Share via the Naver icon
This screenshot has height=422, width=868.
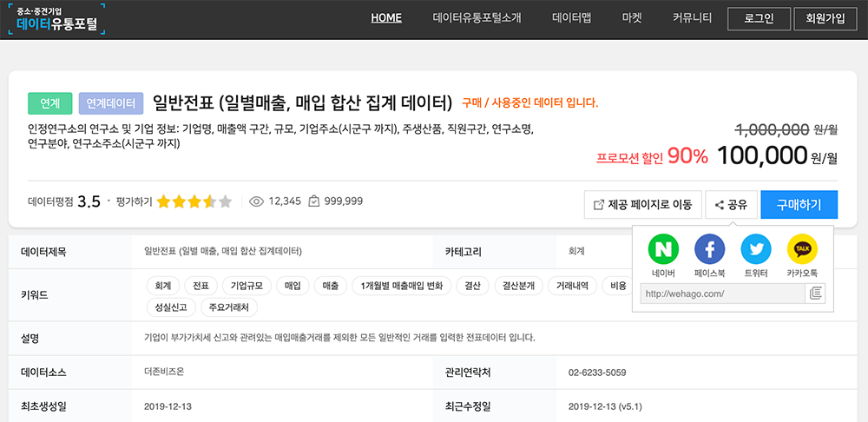[x=663, y=250]
